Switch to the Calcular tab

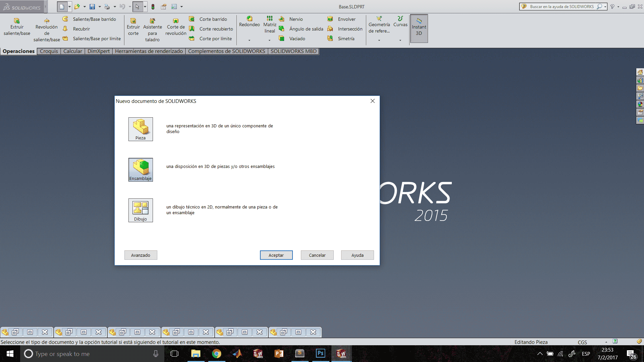(73, 51)
